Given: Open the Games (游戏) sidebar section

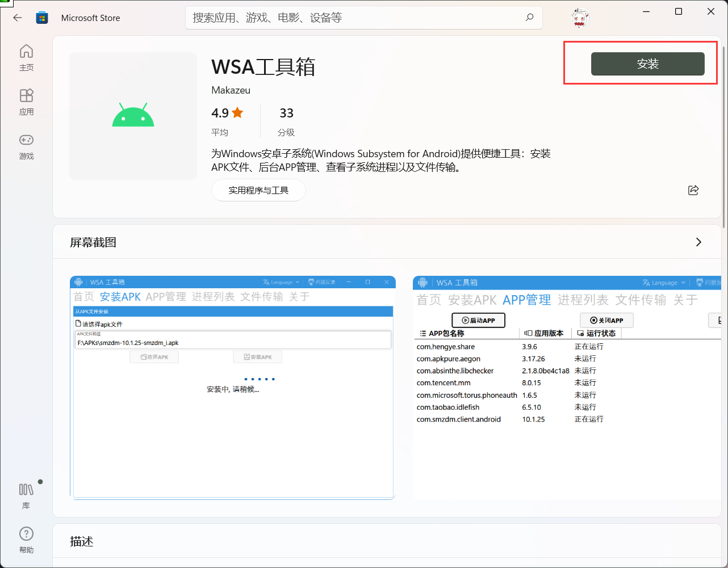Looking at the screenshot, I should pos(26,146).
